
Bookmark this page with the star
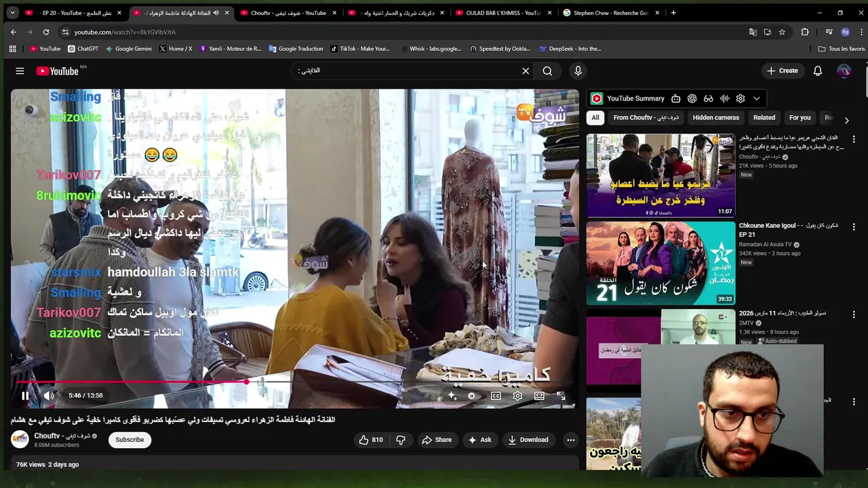(x=782, y=32)
